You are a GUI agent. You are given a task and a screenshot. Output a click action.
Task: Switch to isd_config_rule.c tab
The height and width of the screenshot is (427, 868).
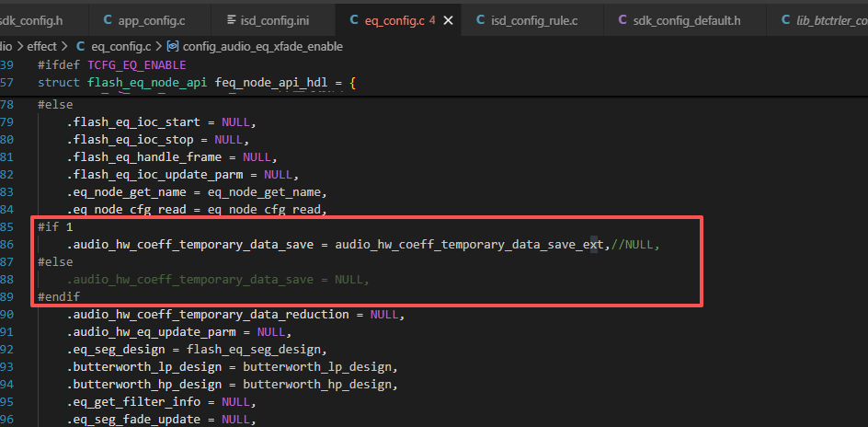pos(532,20)
